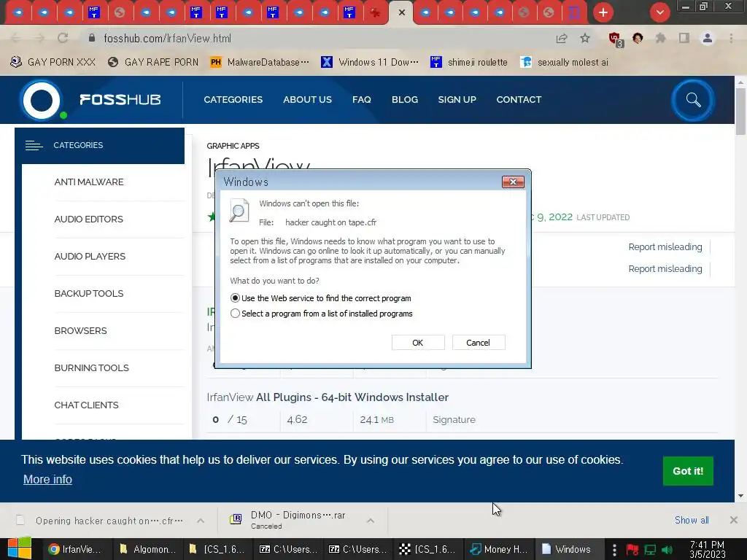Select ANTI MALWARE category
Image resolution: width=747 pixels, height=560 pixels.
[88, 182]
